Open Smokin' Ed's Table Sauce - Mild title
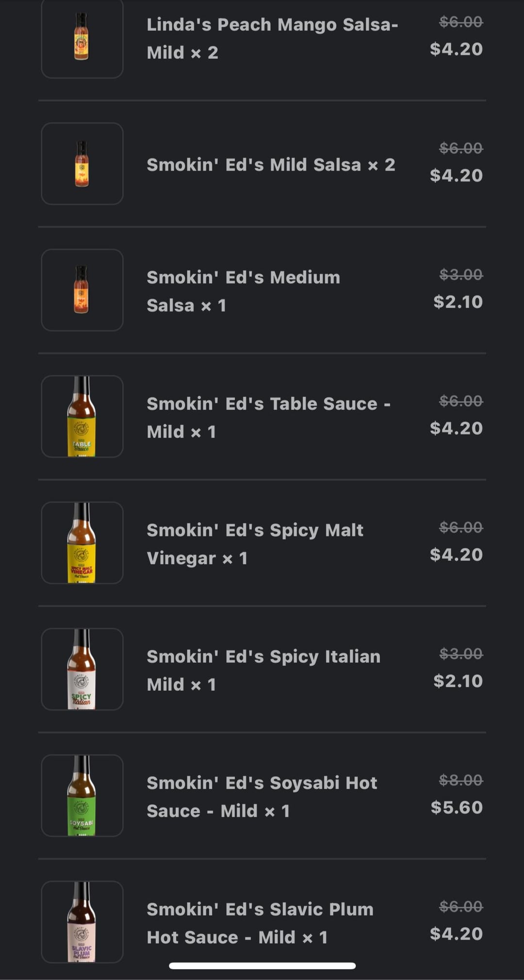 (268, 418)
